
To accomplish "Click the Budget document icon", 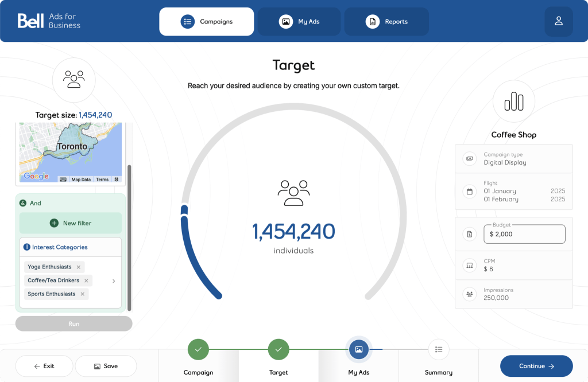I will tap(470, 234).
